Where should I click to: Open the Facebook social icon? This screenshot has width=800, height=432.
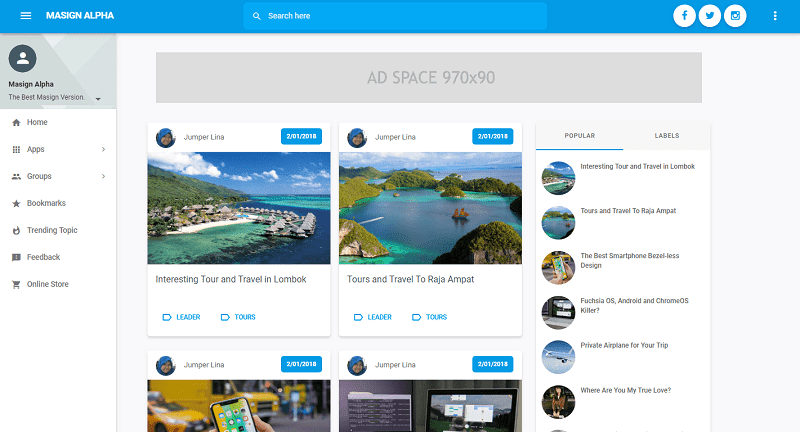pos(684,16)
